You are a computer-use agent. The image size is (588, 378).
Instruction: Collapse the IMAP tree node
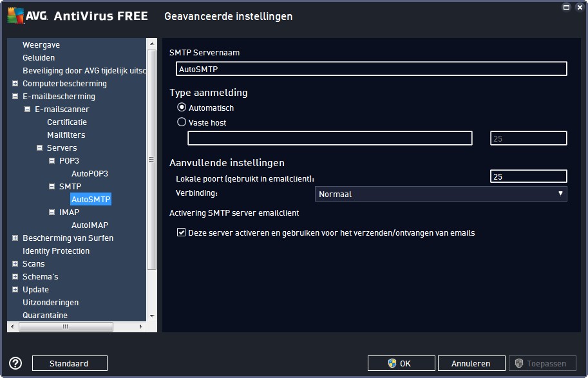pyautogui.click(x=52, y=213)
